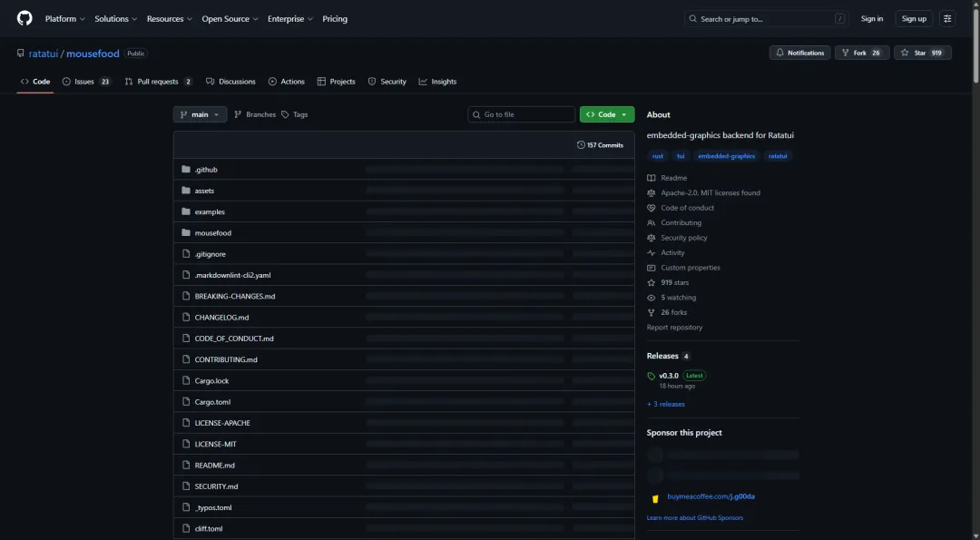Click the commits clock history icon
Viewport: 980px width, 540px height.
tap(581, 145)
